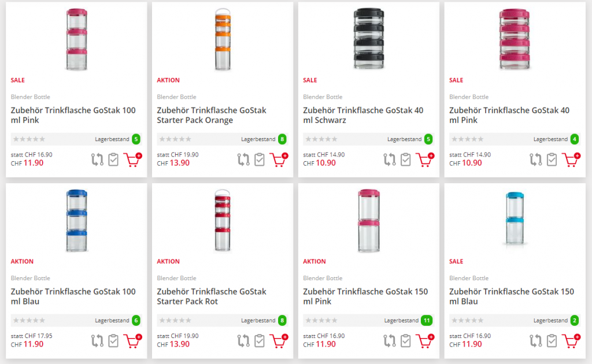592x364 pixels.
Task: Click star rating of GoStak 150 ml Pink
Action: coord(320,321)
